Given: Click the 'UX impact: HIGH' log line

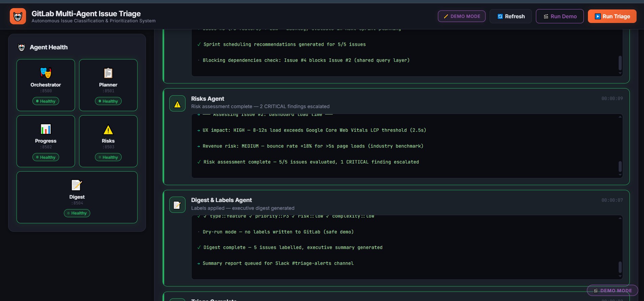Looking at the screenshot, I should pyautogui.click(x=311, y=130).
